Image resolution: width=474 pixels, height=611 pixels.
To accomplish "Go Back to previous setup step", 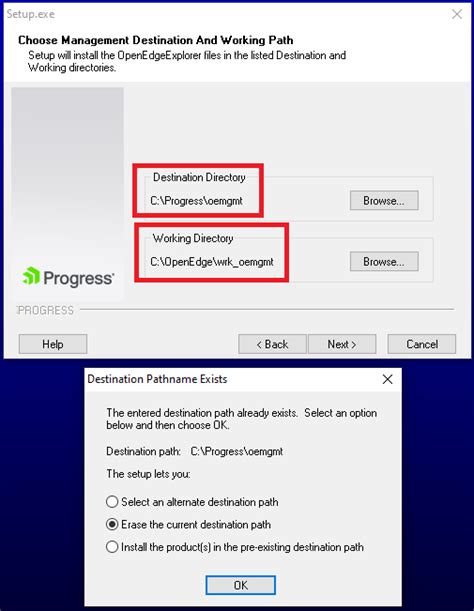I will [x=272, y=344].
